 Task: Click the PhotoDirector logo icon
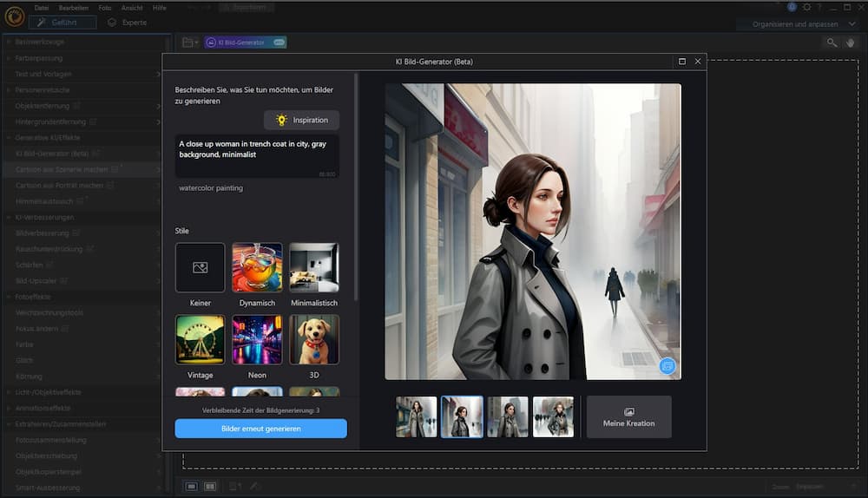13,16
